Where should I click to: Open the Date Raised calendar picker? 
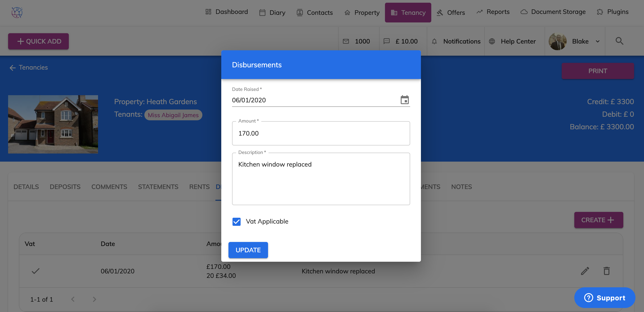(405, 100)
